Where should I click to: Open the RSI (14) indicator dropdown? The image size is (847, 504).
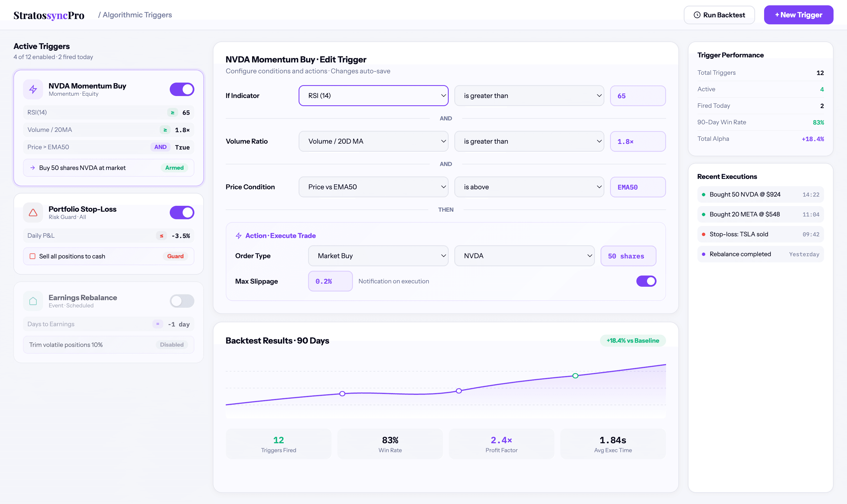[x=373, y=95]
